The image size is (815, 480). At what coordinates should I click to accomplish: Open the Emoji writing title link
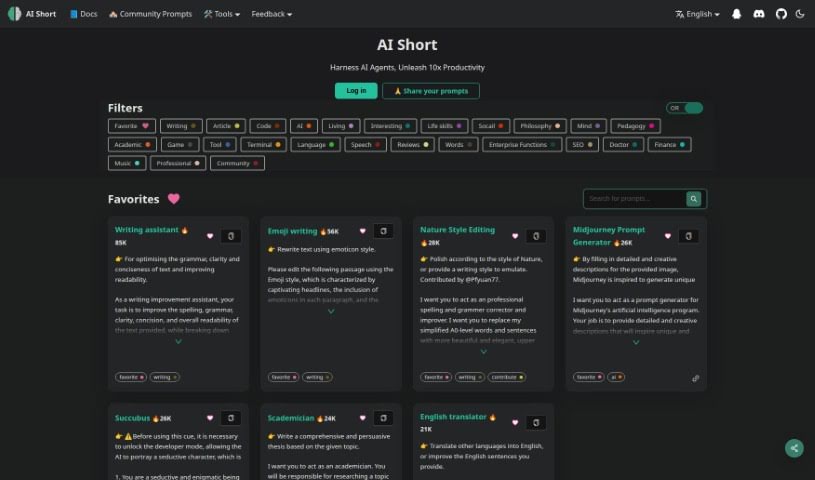(x=293, y=231)
